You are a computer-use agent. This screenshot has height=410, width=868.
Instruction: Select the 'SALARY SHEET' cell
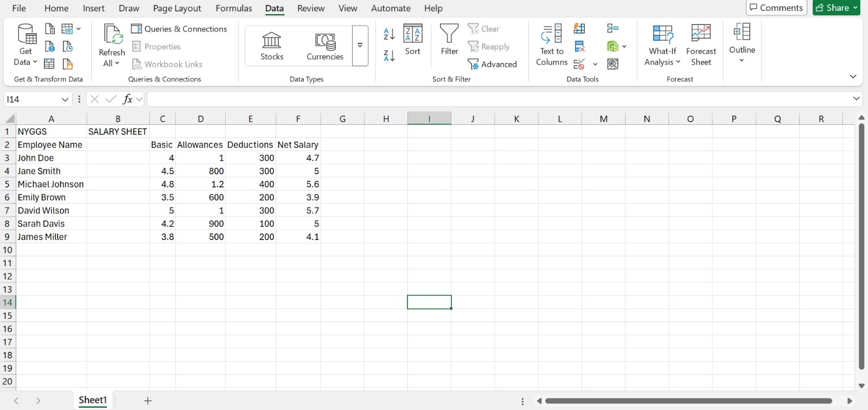(x=118, y=131)
